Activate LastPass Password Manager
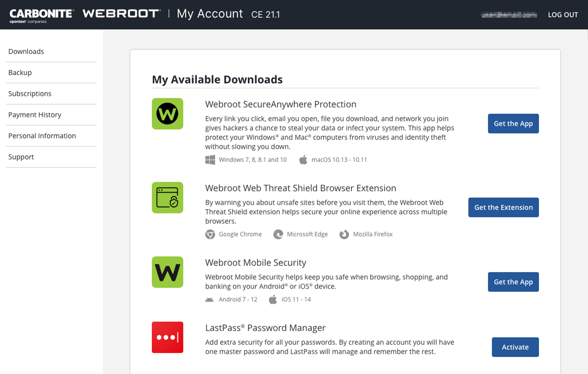588x374 pixels. (x=515, y=347)
